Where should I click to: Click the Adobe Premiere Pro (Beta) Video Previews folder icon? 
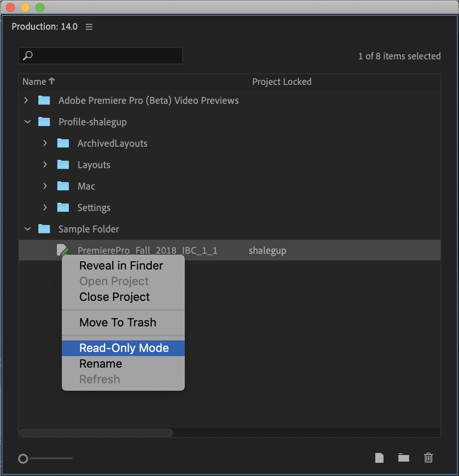pyautogui.click(x=44, y=100)
